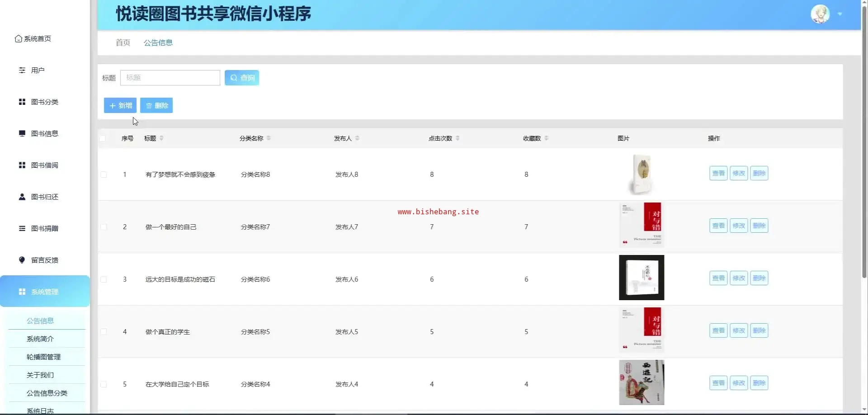Click the person icon next to 图书归还

coord(22,197)
